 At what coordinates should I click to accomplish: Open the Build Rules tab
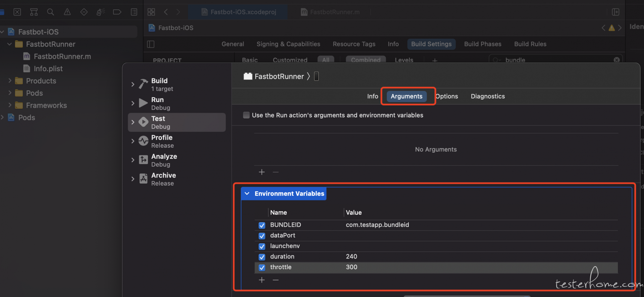[x=530, y=44]
